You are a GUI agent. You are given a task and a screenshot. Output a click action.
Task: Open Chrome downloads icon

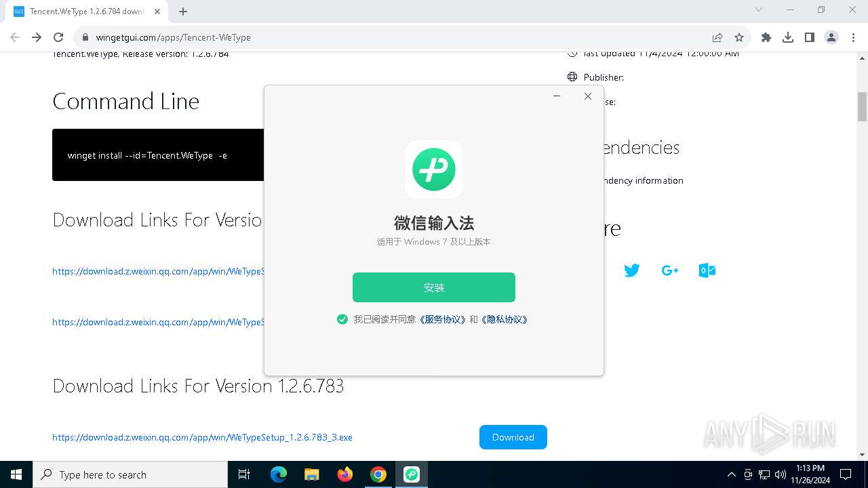pyautogui.click(x=788, y=37)
